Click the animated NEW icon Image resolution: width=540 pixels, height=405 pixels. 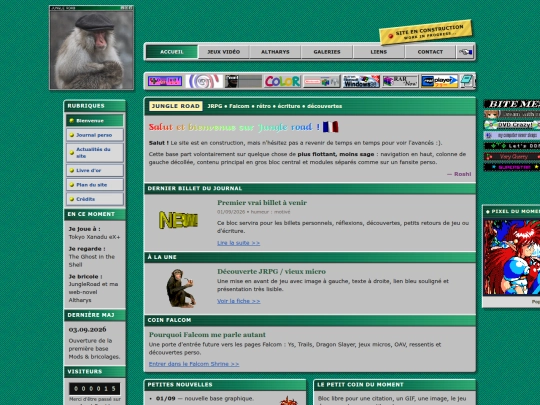[x=178, y=220]
